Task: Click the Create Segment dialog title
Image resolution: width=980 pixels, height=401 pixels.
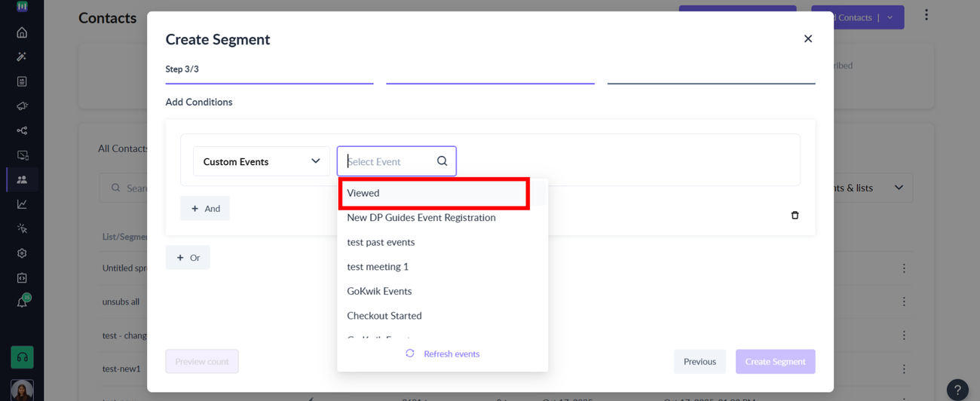Action: (218, 39)
